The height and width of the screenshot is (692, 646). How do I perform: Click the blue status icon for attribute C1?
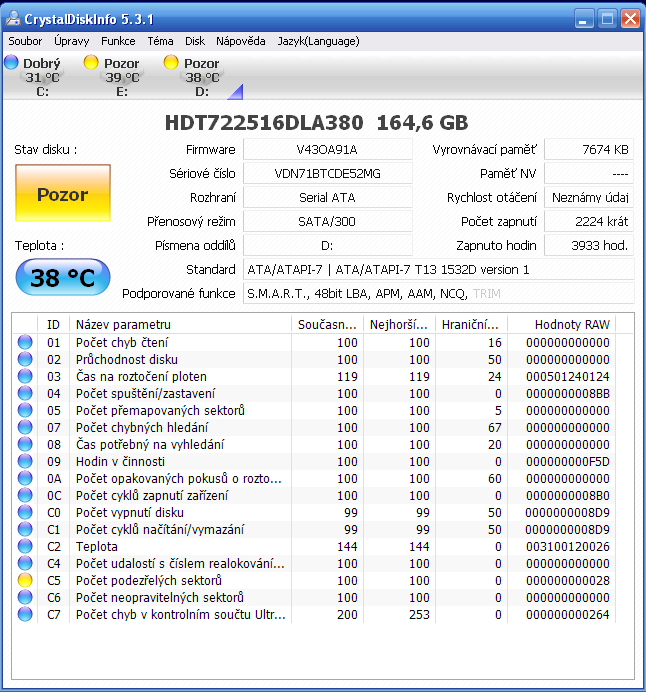(25, 530)
